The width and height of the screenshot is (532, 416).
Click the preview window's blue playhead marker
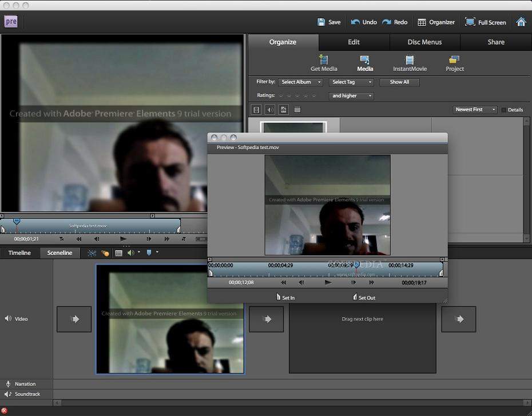click(x=356, y=265)
